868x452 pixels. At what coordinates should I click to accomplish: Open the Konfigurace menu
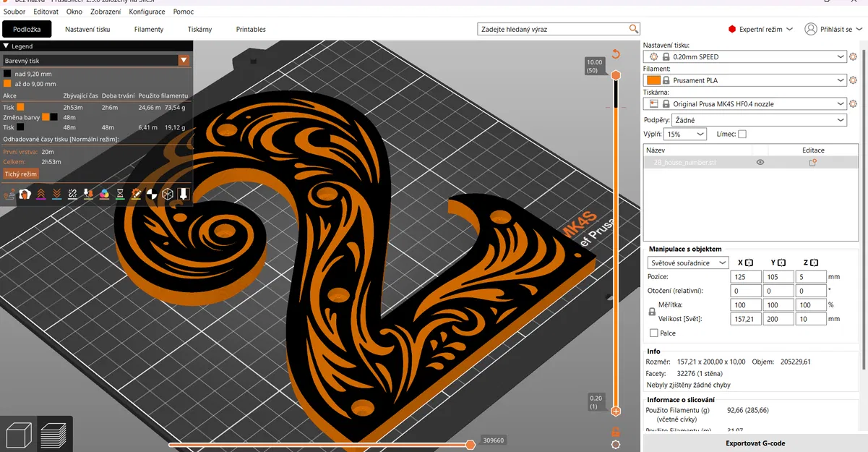tap(147, 12)
